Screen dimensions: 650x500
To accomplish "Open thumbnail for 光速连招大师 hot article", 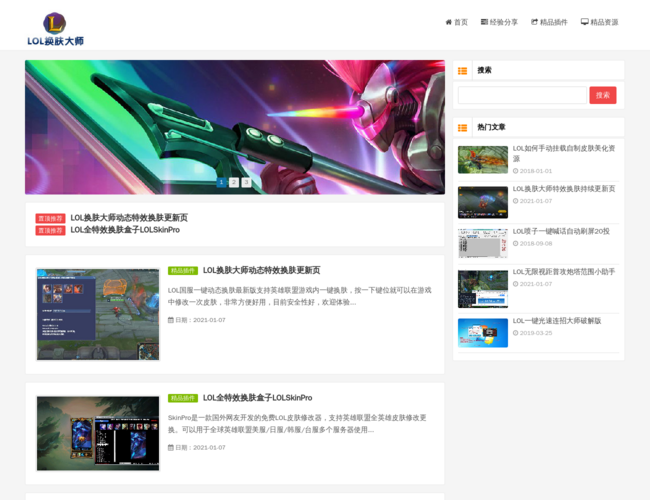I will point(483,333).
